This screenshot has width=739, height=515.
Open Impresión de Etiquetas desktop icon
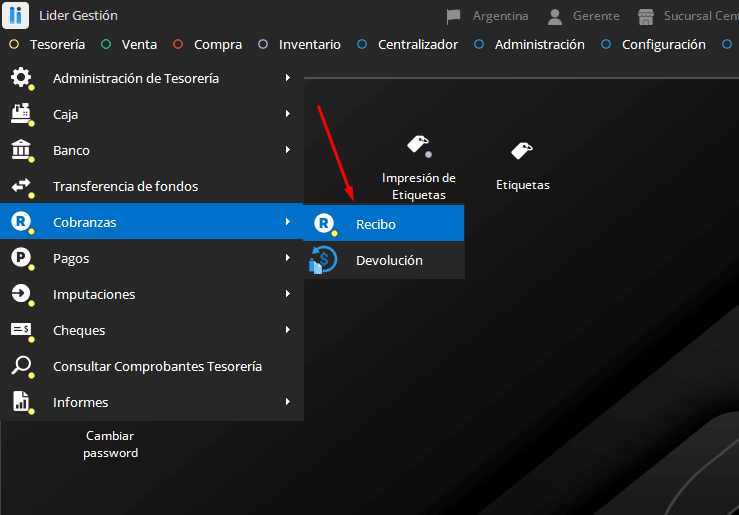coord(418,146)
